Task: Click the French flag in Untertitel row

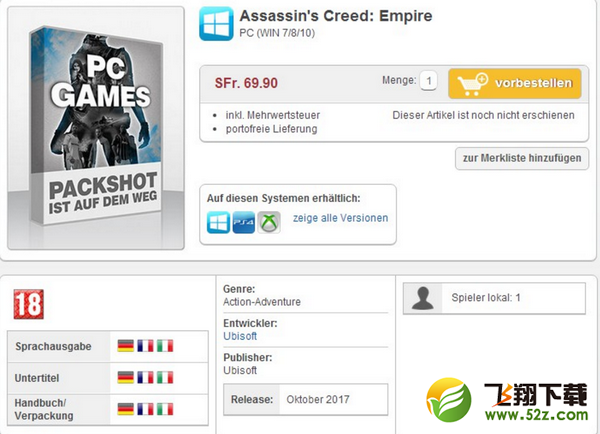Action: point(145,378)
